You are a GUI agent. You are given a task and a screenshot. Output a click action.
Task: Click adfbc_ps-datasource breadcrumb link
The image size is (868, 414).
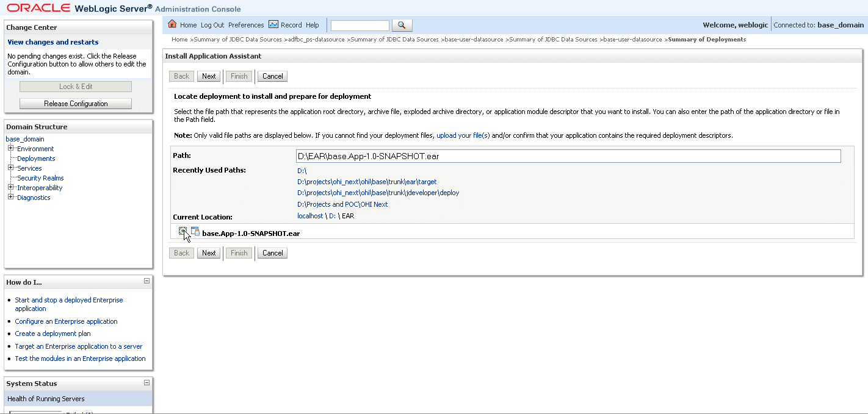click(x=316, y=40)
